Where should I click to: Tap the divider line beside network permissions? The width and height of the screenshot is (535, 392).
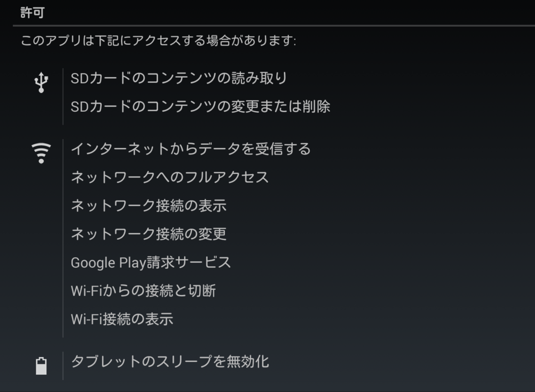(x=63, y=238)
